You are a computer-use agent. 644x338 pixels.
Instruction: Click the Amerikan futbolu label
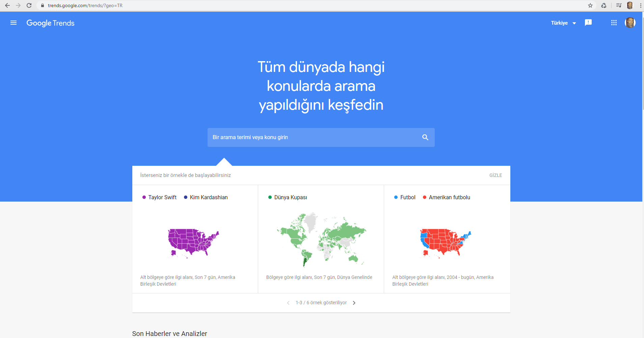(449, 197)
